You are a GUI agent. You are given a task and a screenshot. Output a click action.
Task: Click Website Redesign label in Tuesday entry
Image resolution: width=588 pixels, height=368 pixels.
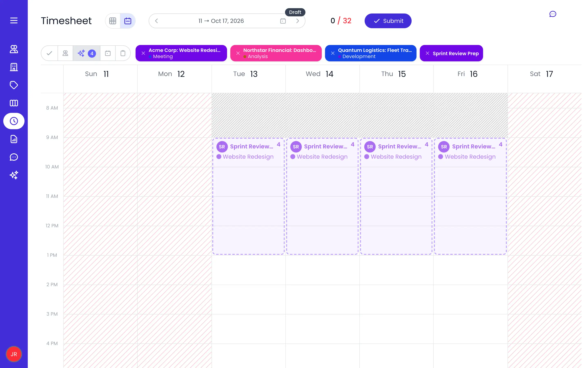(x=248, y=157)
